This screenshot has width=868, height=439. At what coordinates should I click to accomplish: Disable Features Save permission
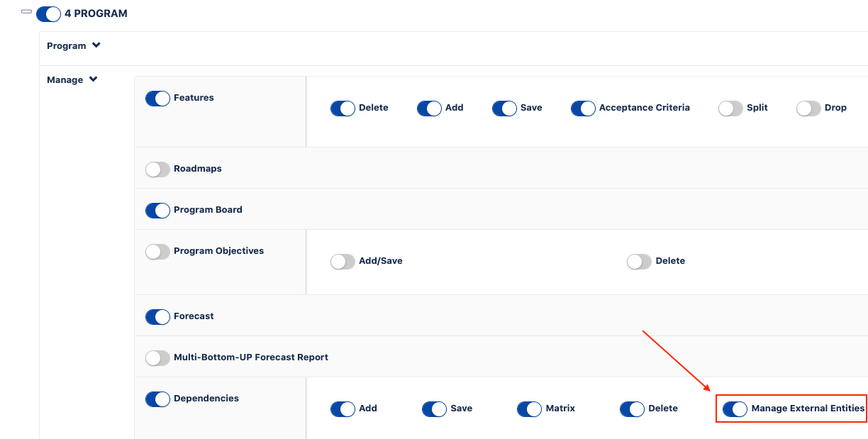(x=504, y=108)
